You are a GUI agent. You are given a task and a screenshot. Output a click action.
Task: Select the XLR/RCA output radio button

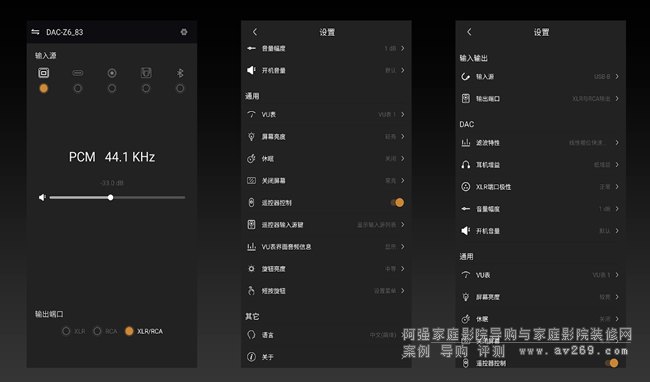(x=129, y=331)
